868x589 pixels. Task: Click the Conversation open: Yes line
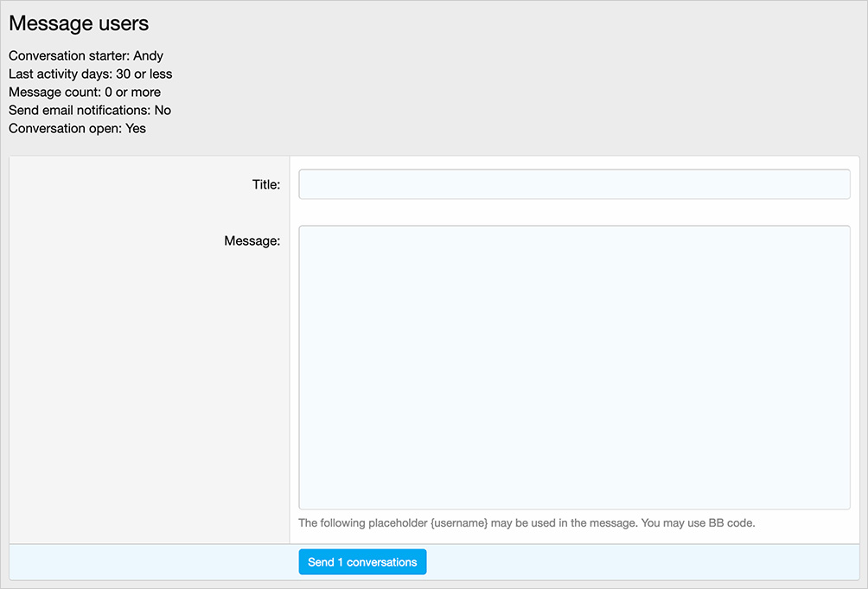77,129
